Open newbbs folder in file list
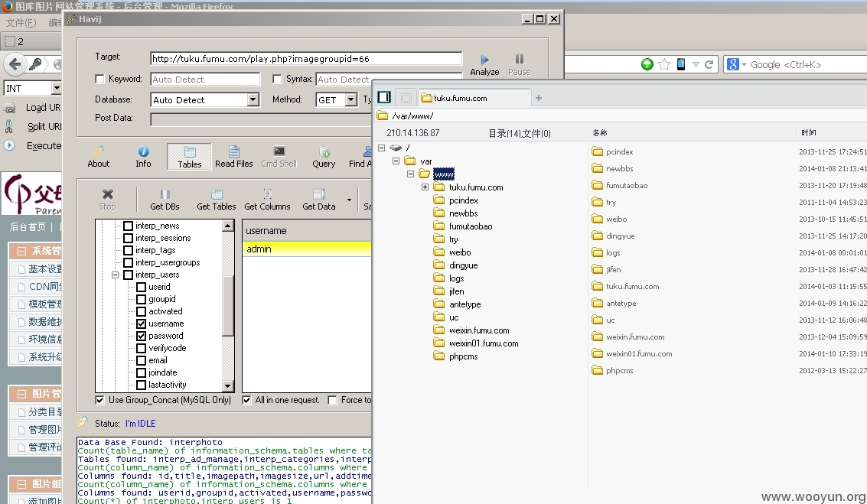Viewport: 867px width, 504px height. pos(619,168)
